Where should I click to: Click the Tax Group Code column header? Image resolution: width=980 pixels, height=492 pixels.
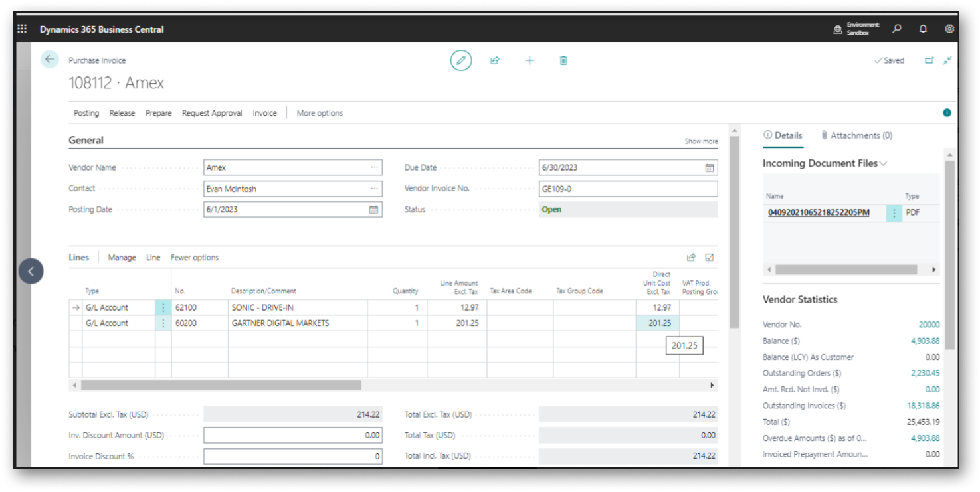[x=579, y=291]
